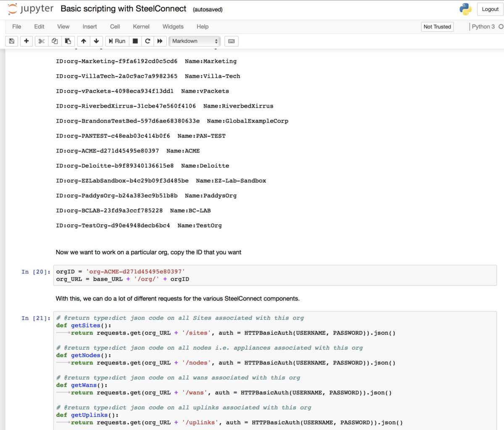Open the Help menu
This screenshot has width=504, height=430.
(202, 26)
